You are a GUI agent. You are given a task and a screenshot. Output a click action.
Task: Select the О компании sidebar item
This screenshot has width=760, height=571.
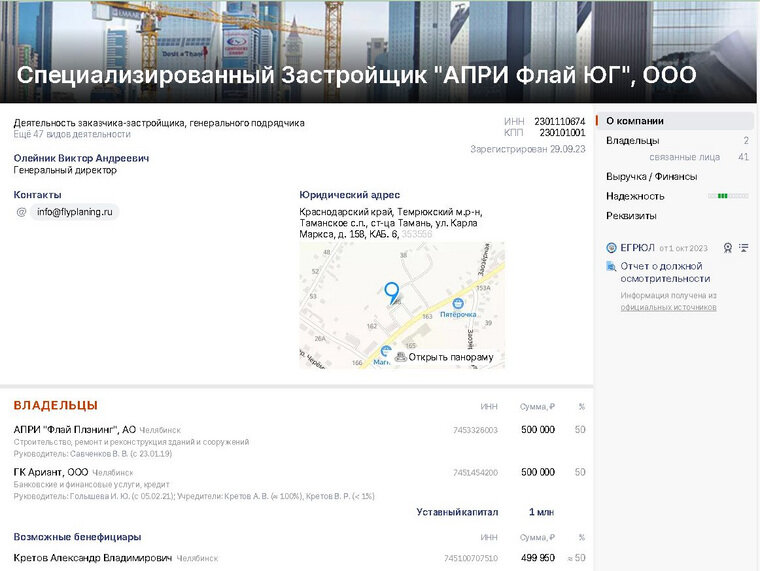[x=675, y=121]
